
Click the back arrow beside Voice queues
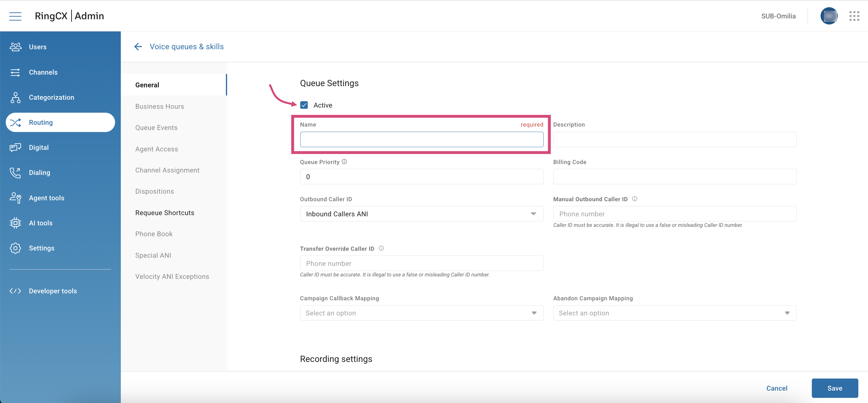pos(138,47)
